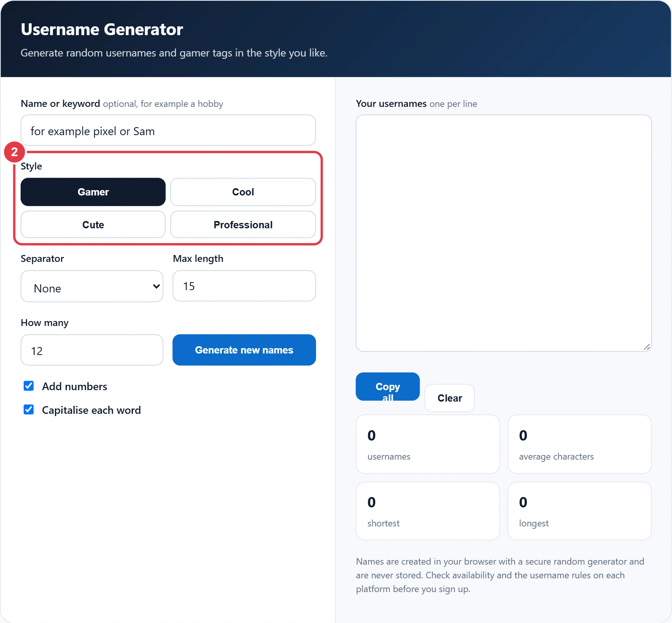Open the Separator dropdown
This screenshot has height=623, width=672.
pos(92,286)
